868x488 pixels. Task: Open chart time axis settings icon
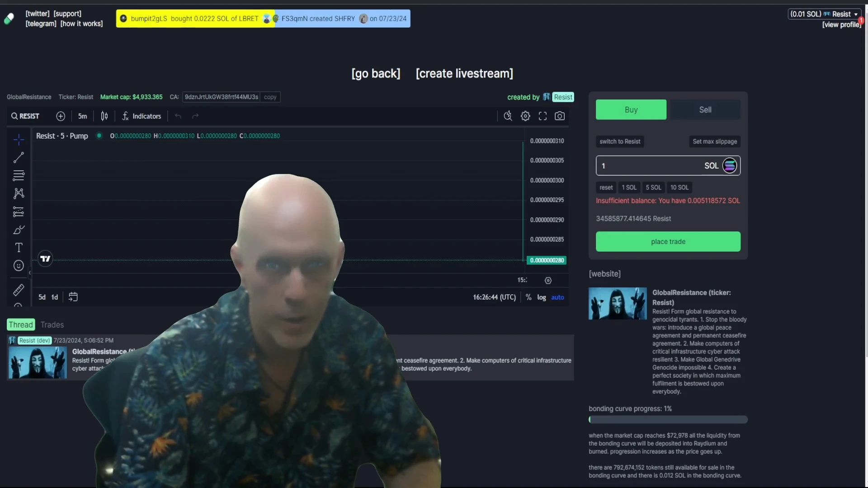548,281
